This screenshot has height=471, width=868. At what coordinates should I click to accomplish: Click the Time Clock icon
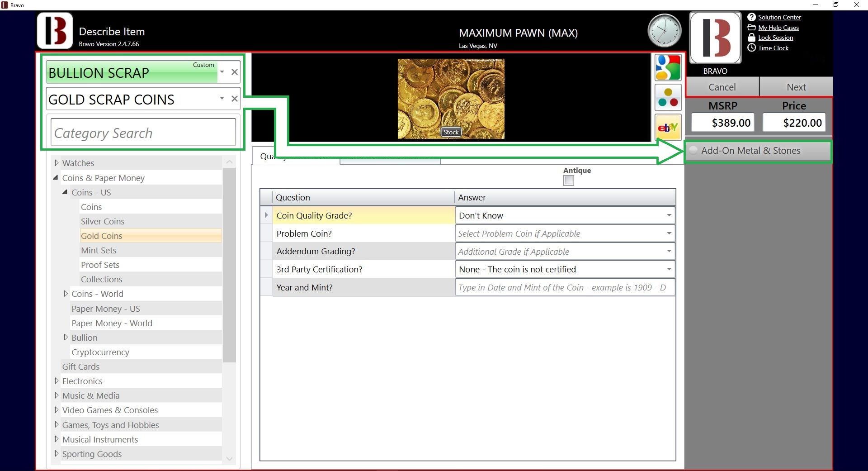coord(751,48)
